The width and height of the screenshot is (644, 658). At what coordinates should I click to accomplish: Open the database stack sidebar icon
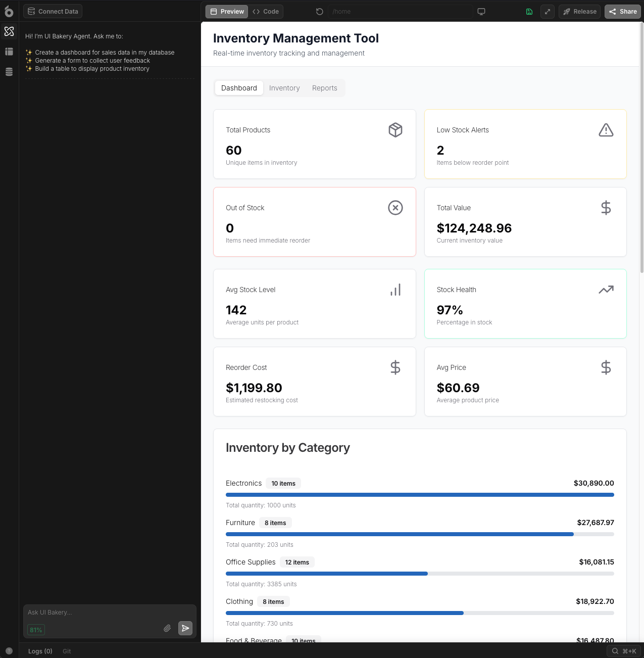pyautogui.click(x=9, y=72)
